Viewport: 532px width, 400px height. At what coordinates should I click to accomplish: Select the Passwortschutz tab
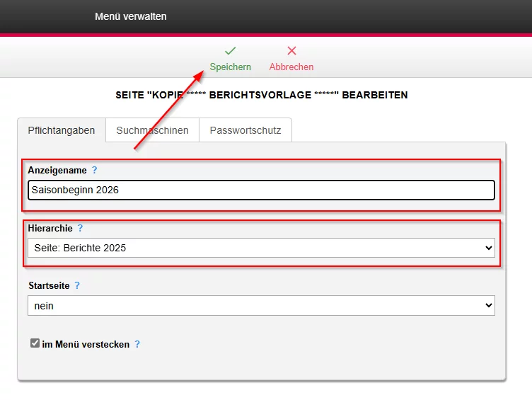click(245, 130)
